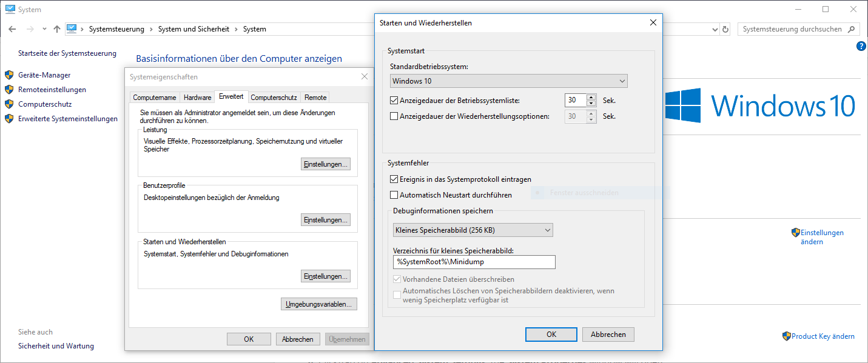Image resolution: width=868 pixels, height=363 pixels.
Task: Click the shield icon of Erweiterte Systemeinstellungen
Action: [x=9, y=119]
